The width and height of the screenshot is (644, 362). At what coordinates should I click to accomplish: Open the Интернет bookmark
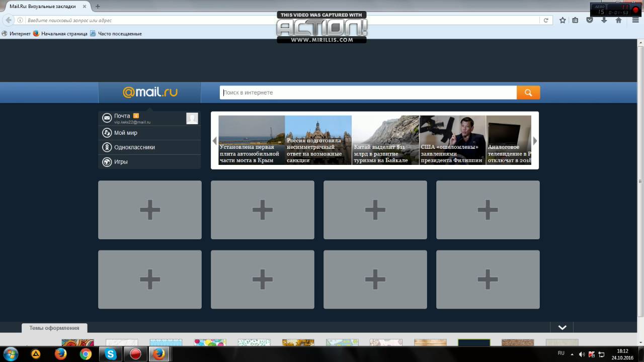click(x=16, y=34)
